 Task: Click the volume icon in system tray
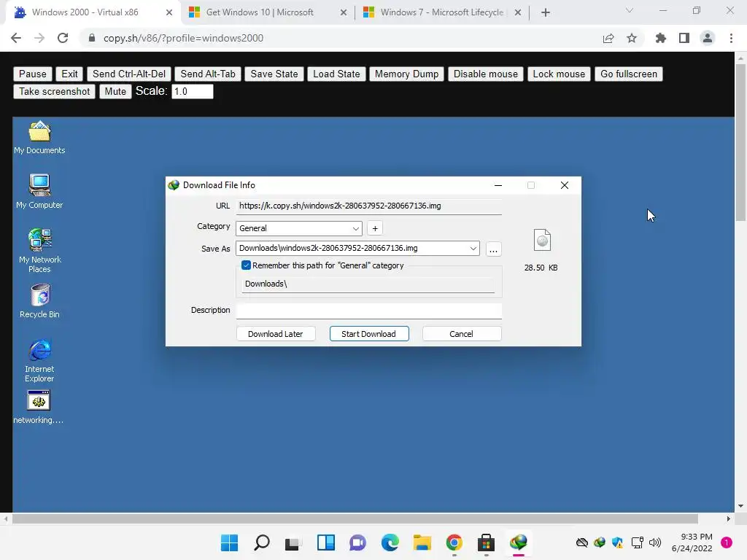(x=655, y=542)
